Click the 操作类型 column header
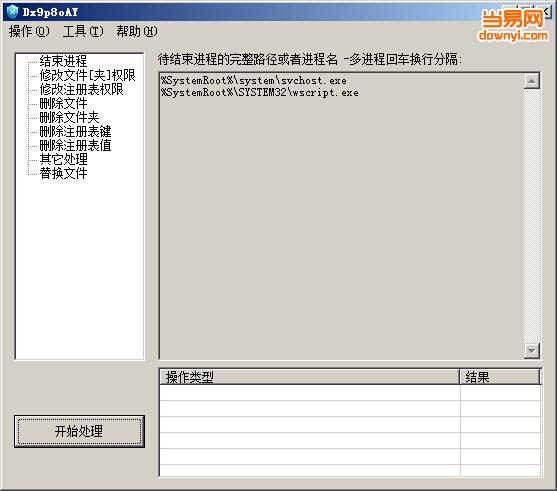 (310, 377)
